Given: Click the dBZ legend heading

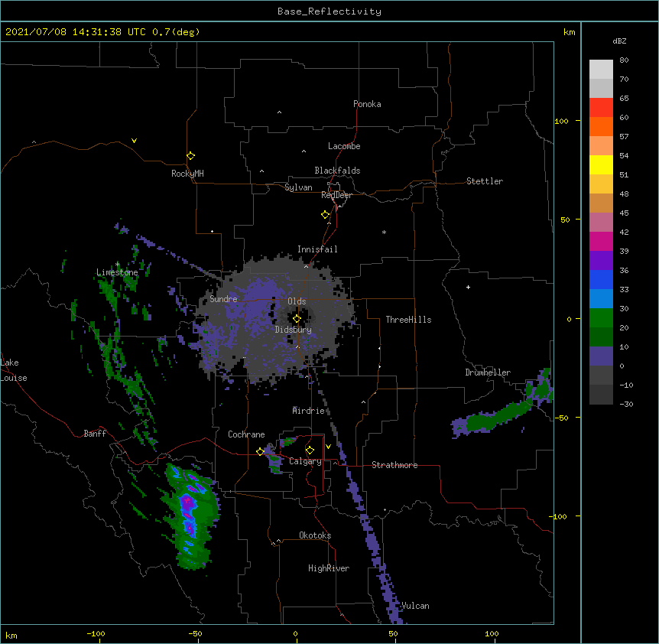Looking at the screenshot, I should (x=619, y=41).
